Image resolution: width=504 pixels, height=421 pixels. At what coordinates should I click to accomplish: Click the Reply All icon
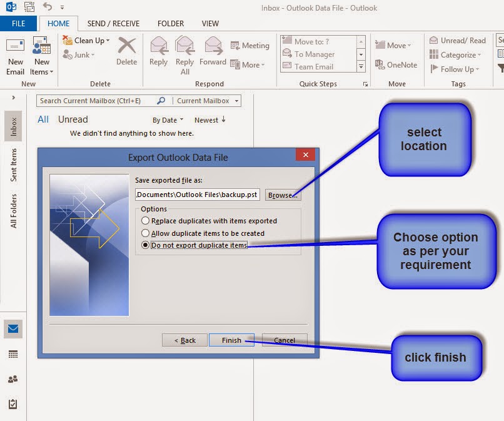click(x=185, y=46)
